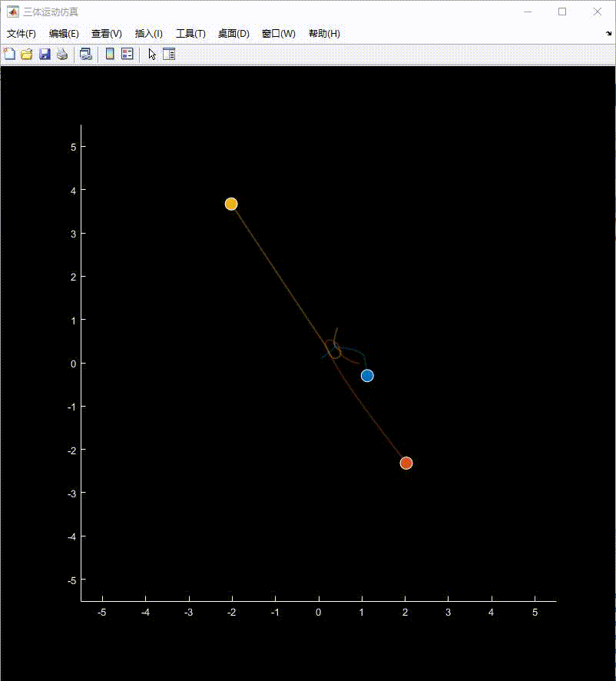
Task: Click the Print Figure icon
Action: tap(62, 54)
